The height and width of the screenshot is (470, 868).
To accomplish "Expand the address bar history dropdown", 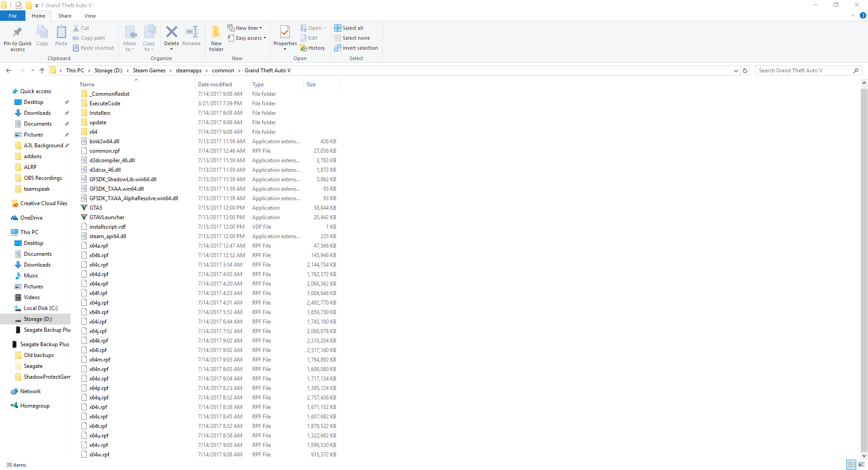I will [736, 70].
